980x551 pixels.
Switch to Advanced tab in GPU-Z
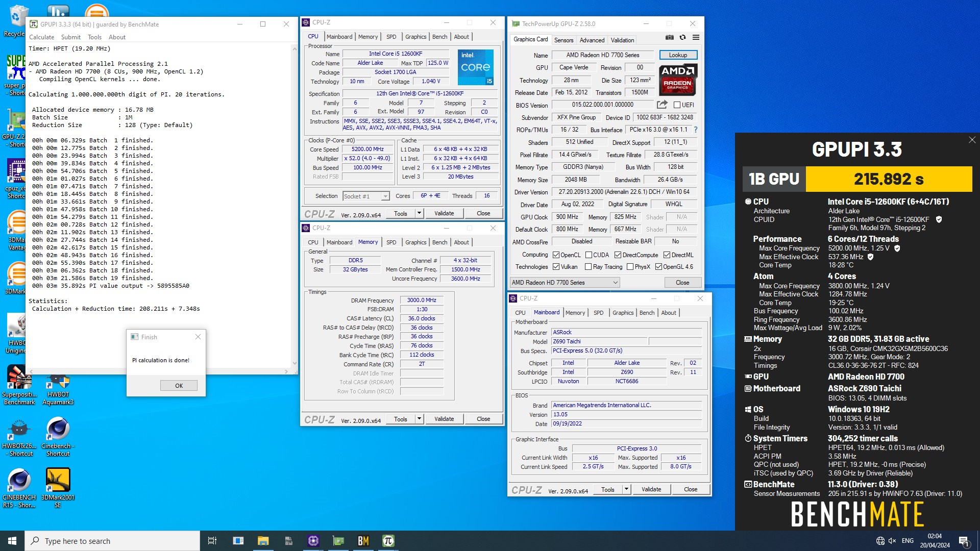pos(592,40)
